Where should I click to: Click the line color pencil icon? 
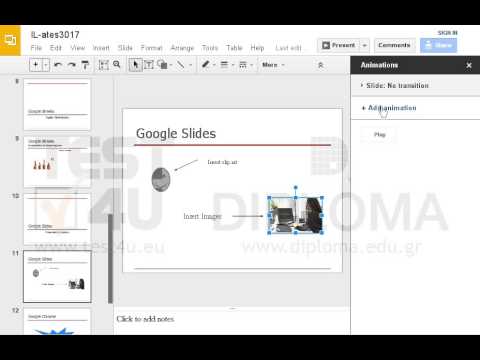click(x=205, y=64)
